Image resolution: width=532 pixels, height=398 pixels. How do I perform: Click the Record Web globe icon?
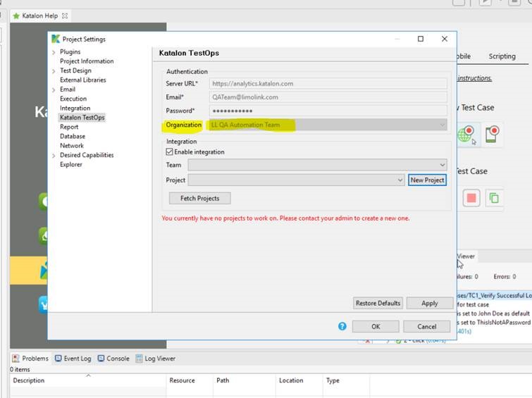(466, 135)
